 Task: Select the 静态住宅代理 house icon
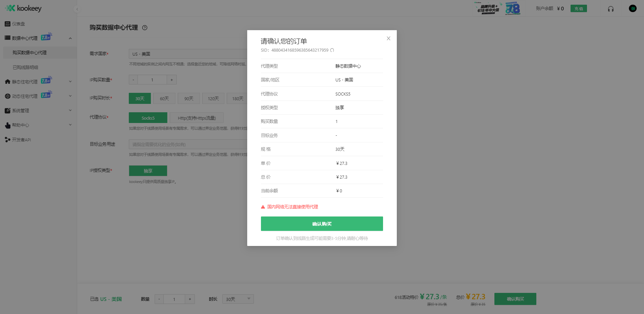tap(7, 81)
